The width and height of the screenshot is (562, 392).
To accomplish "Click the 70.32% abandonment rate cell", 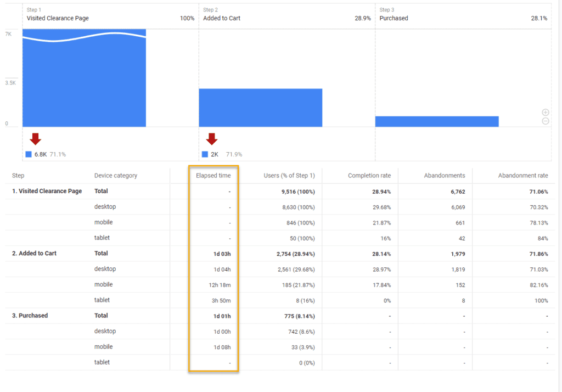I will (x=539, y=208).
